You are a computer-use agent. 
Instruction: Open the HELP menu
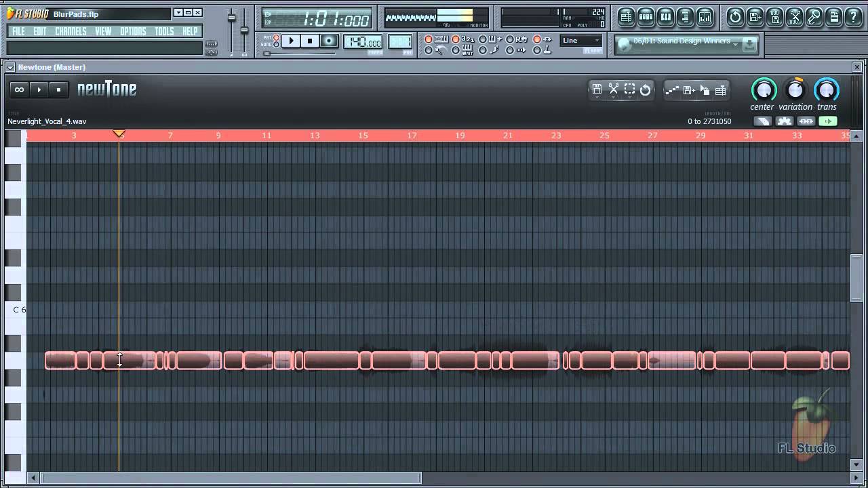pos(191,31)
